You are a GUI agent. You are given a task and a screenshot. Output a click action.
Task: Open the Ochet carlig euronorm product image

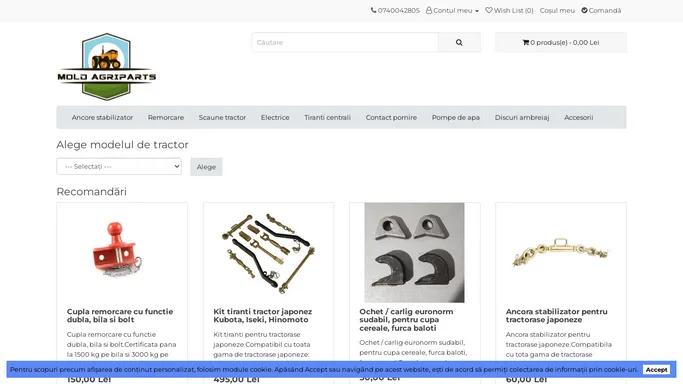click(x=414, y=253)
